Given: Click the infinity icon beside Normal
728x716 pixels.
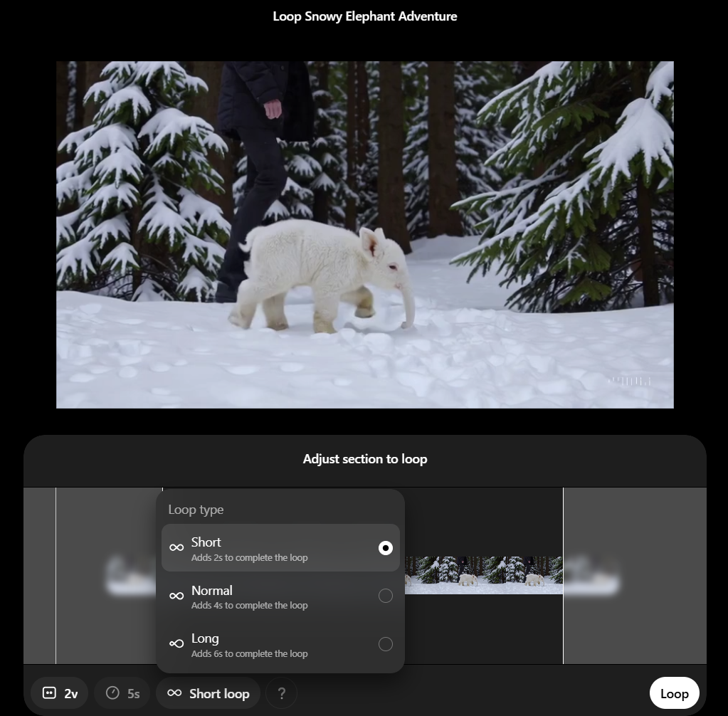Looking at the screenshot, I should pyautogui.click(x=176, y=596).
